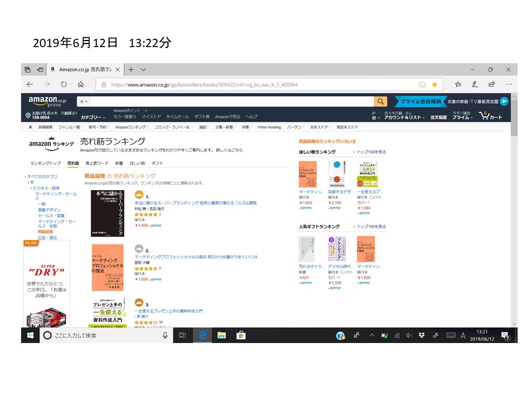The width and height of the screenshot is (532, 399).
Task: Click the Amazon search input field
Action: pos(232,101)
